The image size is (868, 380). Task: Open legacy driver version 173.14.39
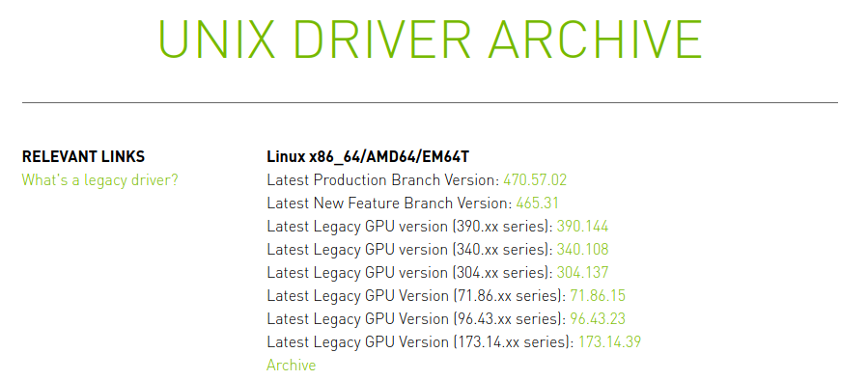click(609, 342)
